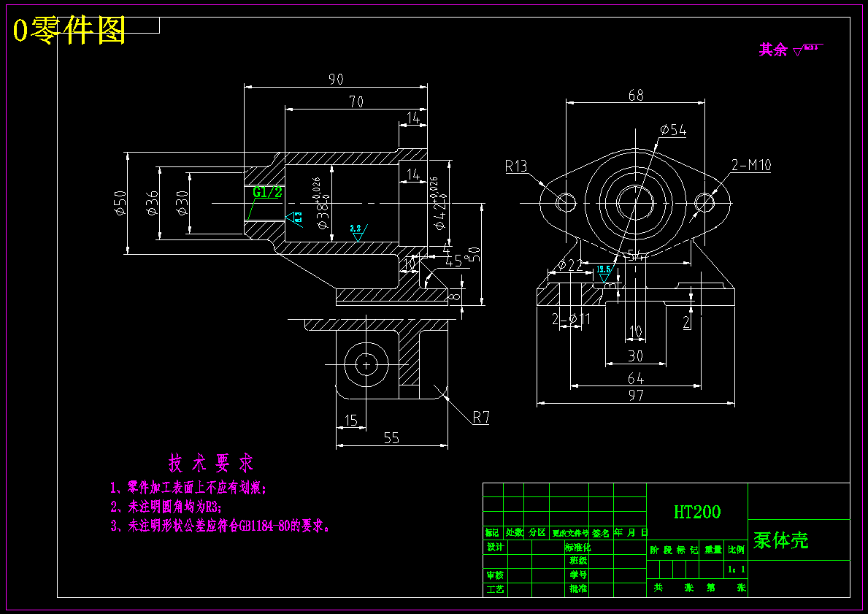Select the 68 hole spacing dimension
Viewport: 868px width, 614px height.
[636, 95]
